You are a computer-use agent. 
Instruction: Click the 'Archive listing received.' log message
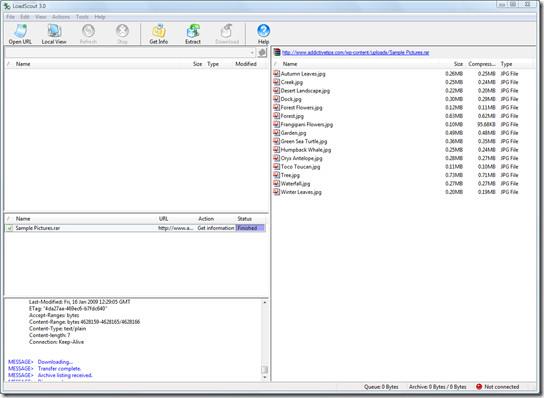[65, 375]
